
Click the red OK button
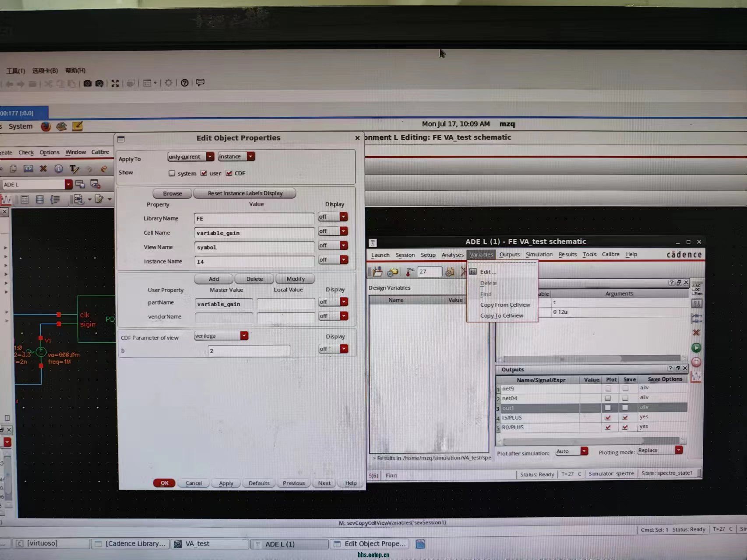click(164, 483)
